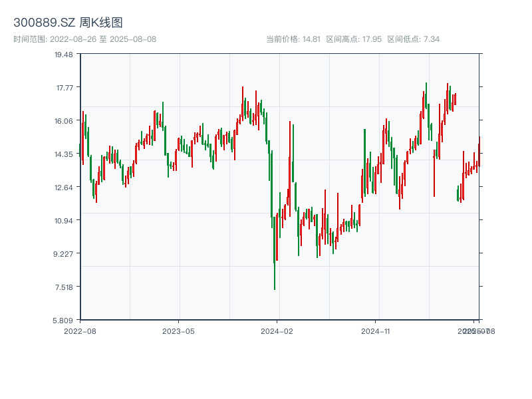Click the 17.77 y-axis price label
This screenshot has height=399, width=532.
[64, 88]
